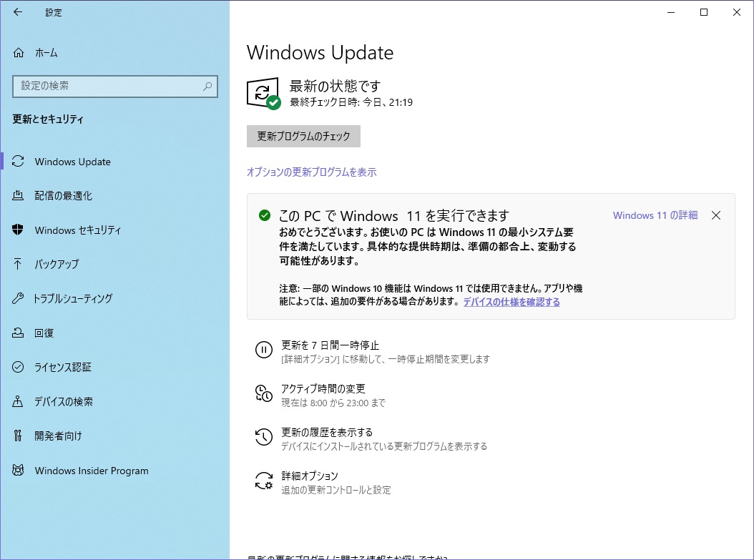Open ライセンス認証 page
Screen dimensions: 754x560
115,367
